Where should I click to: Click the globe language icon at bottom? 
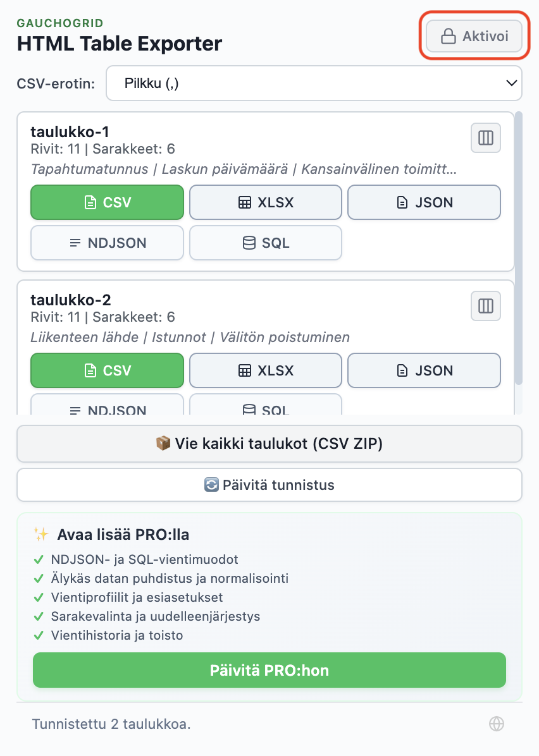497,723
